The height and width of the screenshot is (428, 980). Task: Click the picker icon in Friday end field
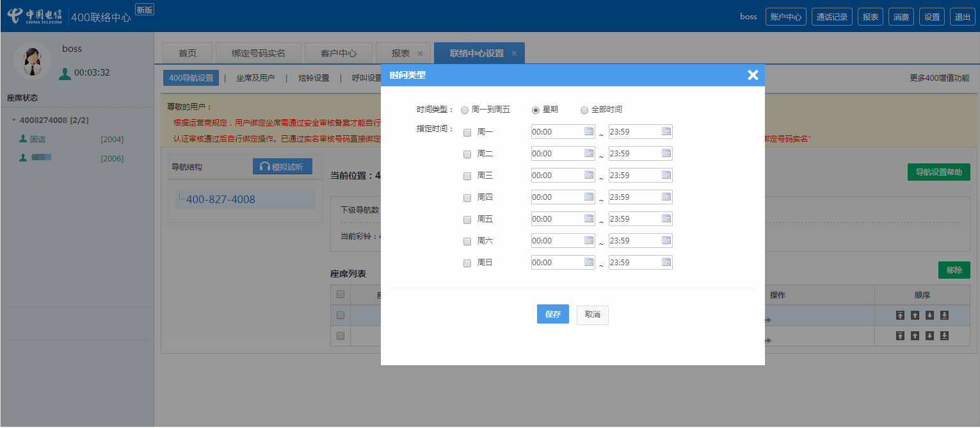coord(666,218)
